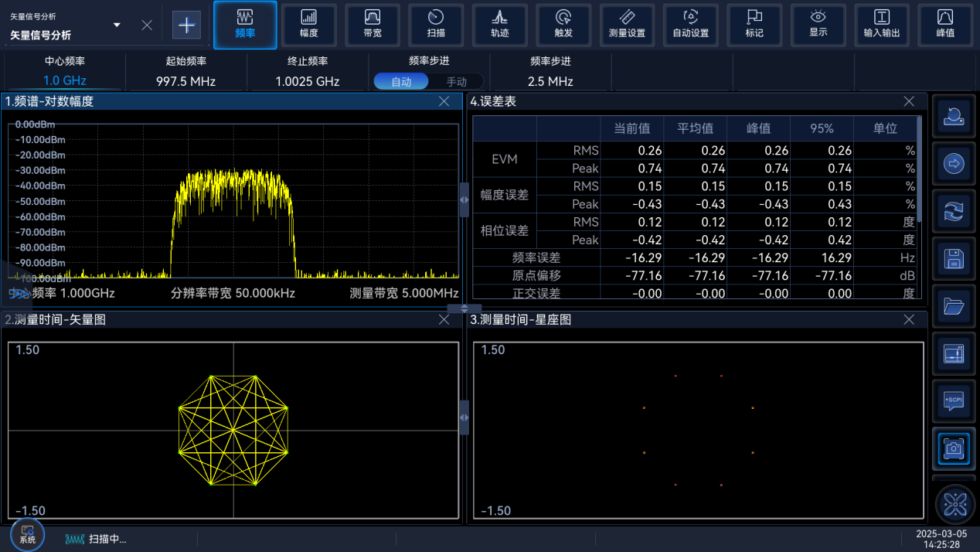
Task: Toggle the 显示 display eye button
Action: pyautogui.click(x=818, y=25)
